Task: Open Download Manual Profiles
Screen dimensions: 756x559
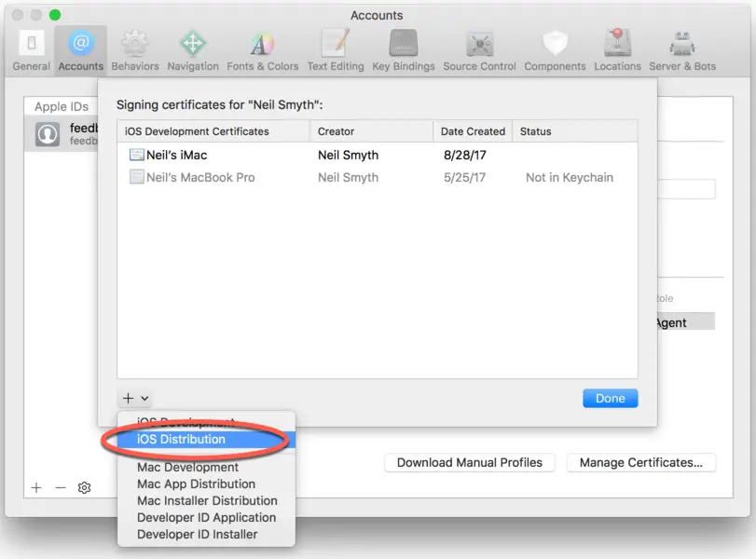Action: [x=469, y=462]
